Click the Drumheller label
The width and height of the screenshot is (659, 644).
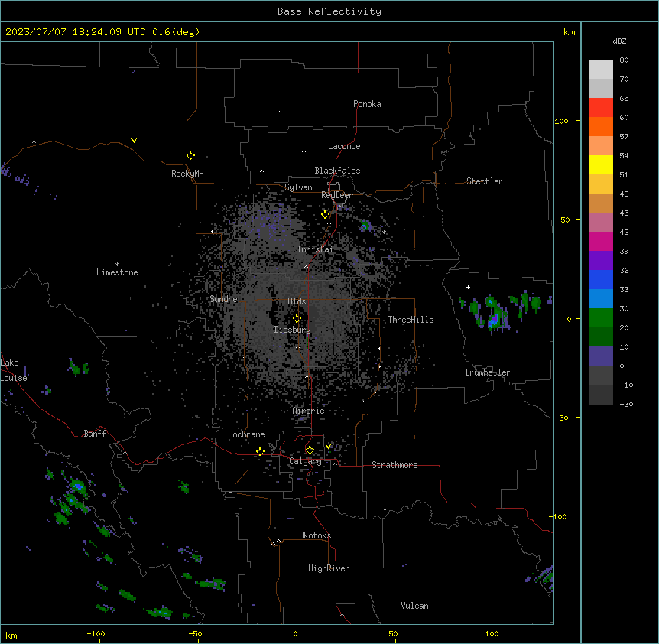click(488, 372)
